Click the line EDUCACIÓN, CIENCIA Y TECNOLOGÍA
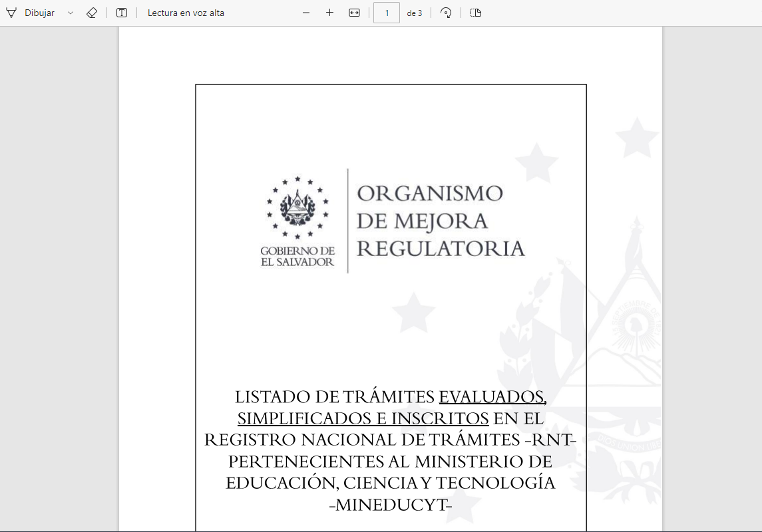Image resolution: width=762 pixels, height=532 pixels. (x=390, y=483)
